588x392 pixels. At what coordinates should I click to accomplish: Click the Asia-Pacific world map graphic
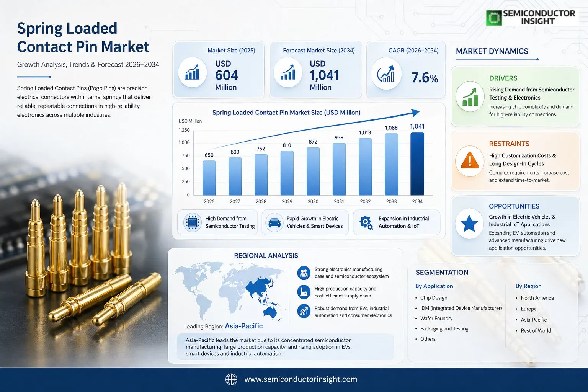coord(229,291)
